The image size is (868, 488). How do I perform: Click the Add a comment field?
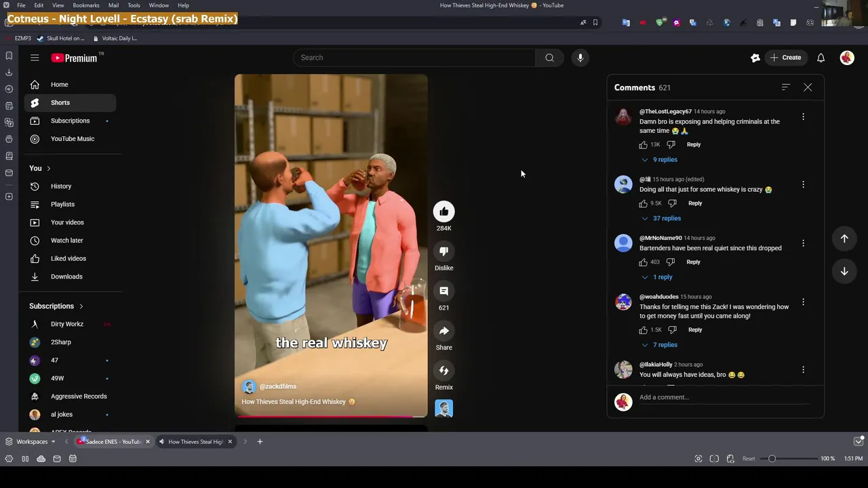click(x=724, y=398)
